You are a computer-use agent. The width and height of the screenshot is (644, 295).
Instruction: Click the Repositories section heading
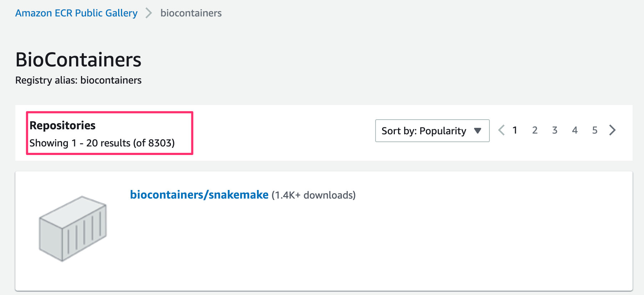[63, 125]
